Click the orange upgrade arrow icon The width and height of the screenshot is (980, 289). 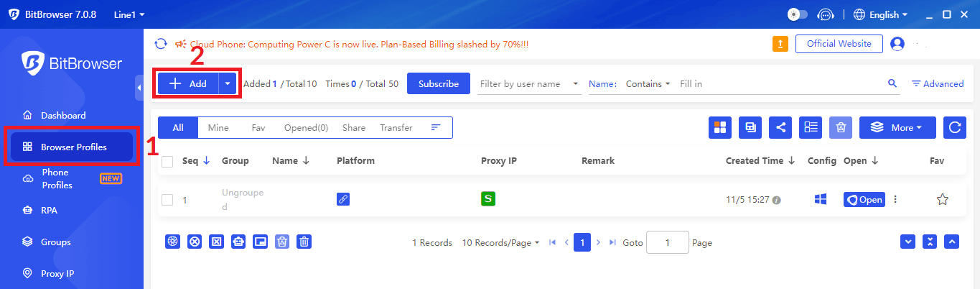click(x=780, y=44)
